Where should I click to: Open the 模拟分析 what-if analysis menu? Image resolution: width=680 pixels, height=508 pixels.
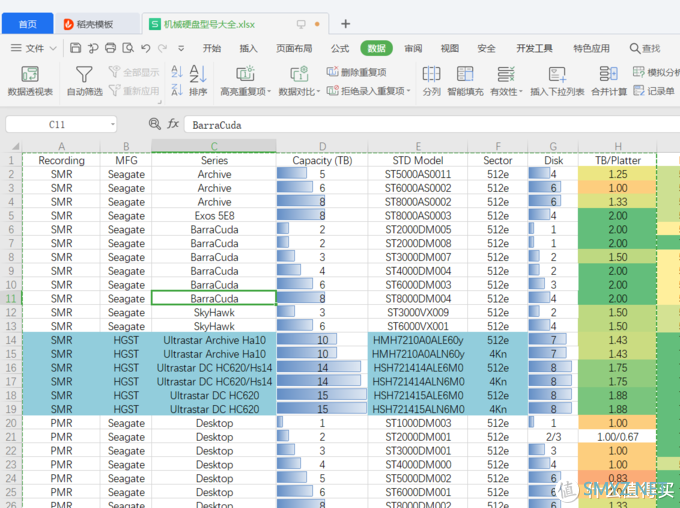[656, 72]
